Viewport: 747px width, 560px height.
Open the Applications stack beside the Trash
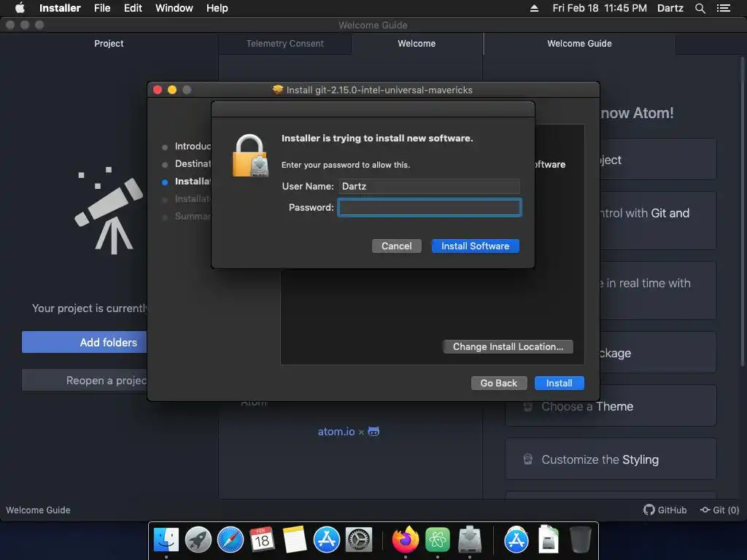pos(516,540)
